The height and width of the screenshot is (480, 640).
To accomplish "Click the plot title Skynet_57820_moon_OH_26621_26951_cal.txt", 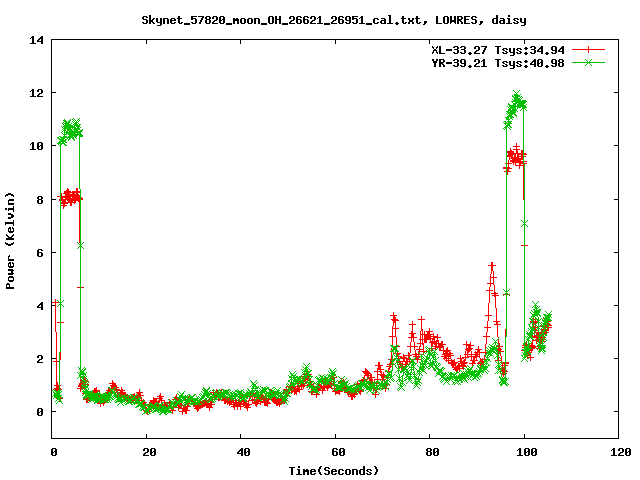I will (333, 20).
